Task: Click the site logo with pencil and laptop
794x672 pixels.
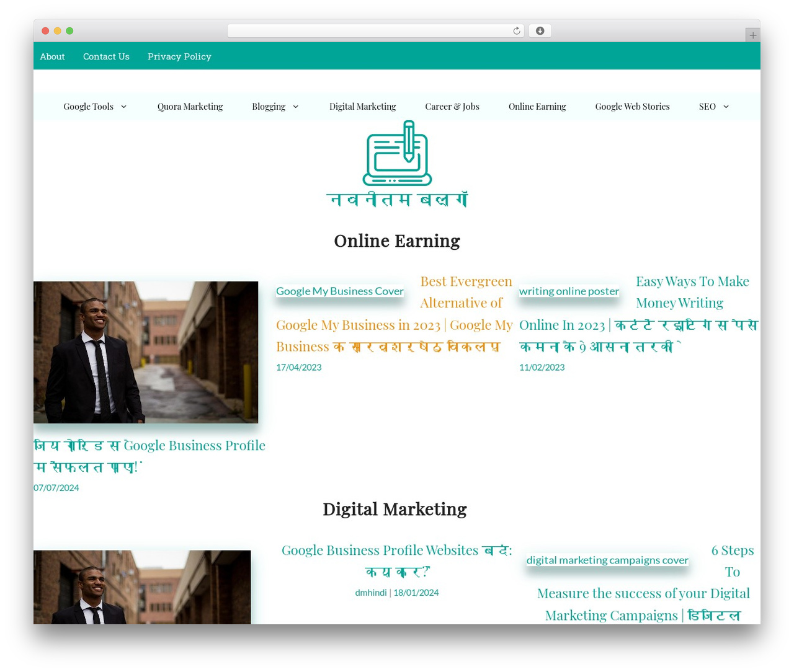Action: [397, 153]
